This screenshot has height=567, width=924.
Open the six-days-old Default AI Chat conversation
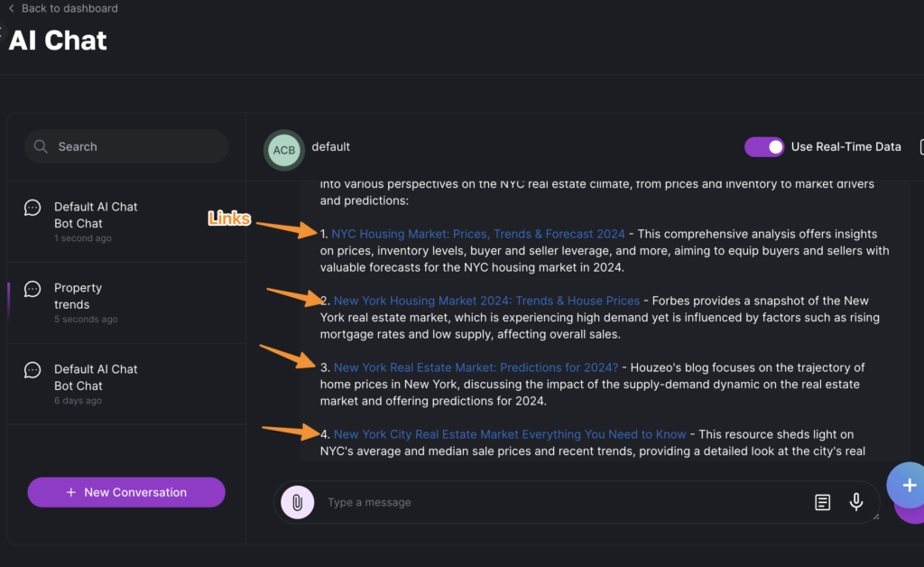coord(96,377)
